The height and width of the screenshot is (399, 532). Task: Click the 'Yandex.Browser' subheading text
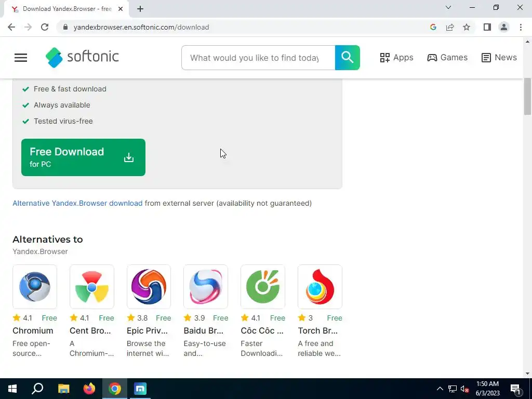click(x=40, y=252)
